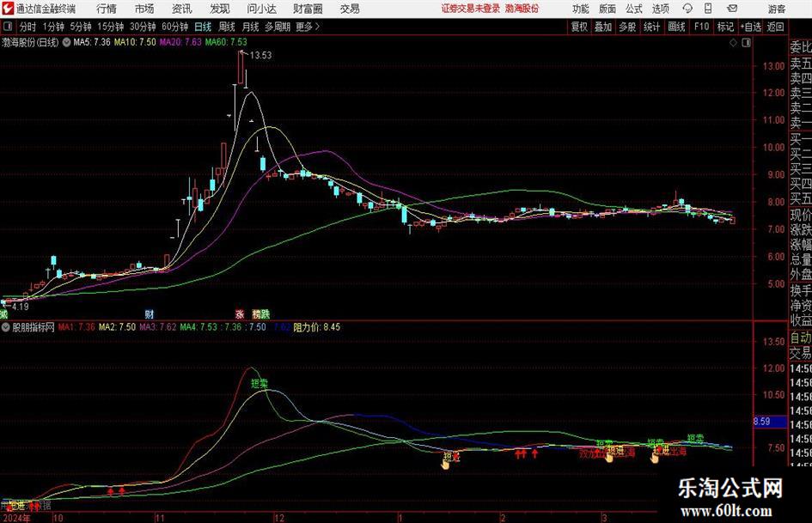
Task: Click the 涨 marker on chart
Action: click(x=239, y=313)
